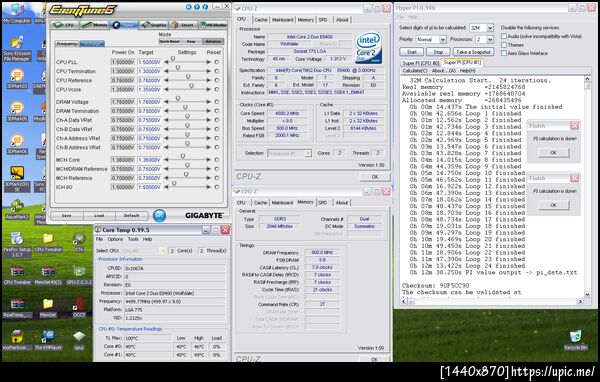The width and height of the screenshot is (600, 382).
Task: Open Options menu in Core Temp
Action: pyautogui.click(x=115, y=239)
